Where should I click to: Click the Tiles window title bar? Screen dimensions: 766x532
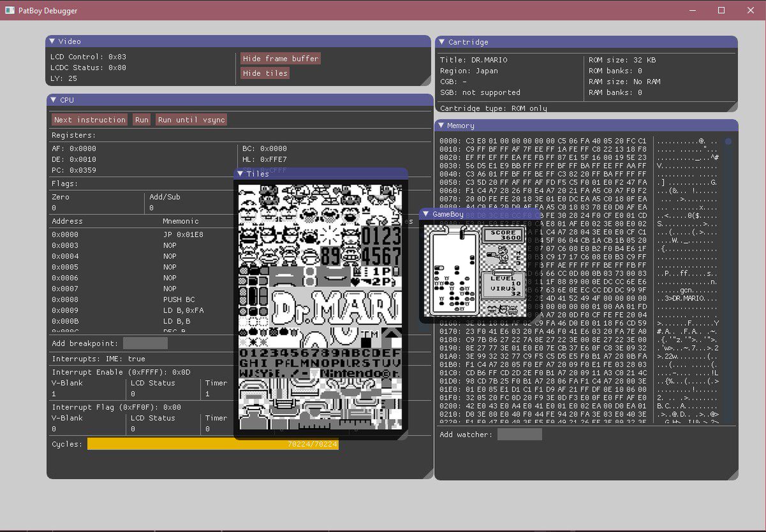click(x=320, y=174)
